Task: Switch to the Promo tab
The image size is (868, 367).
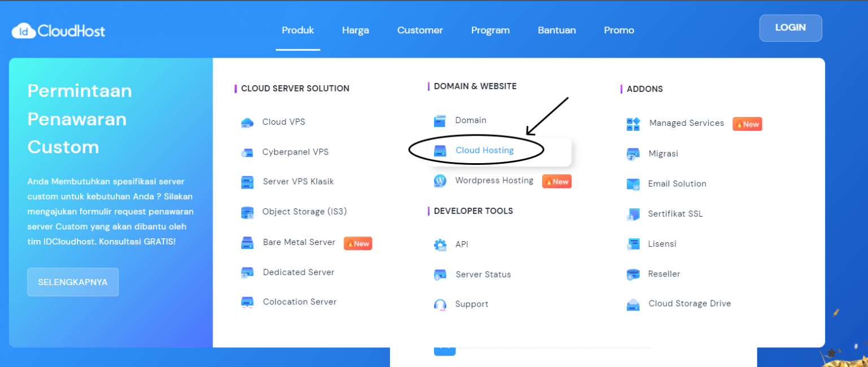Action: [619, 30]
